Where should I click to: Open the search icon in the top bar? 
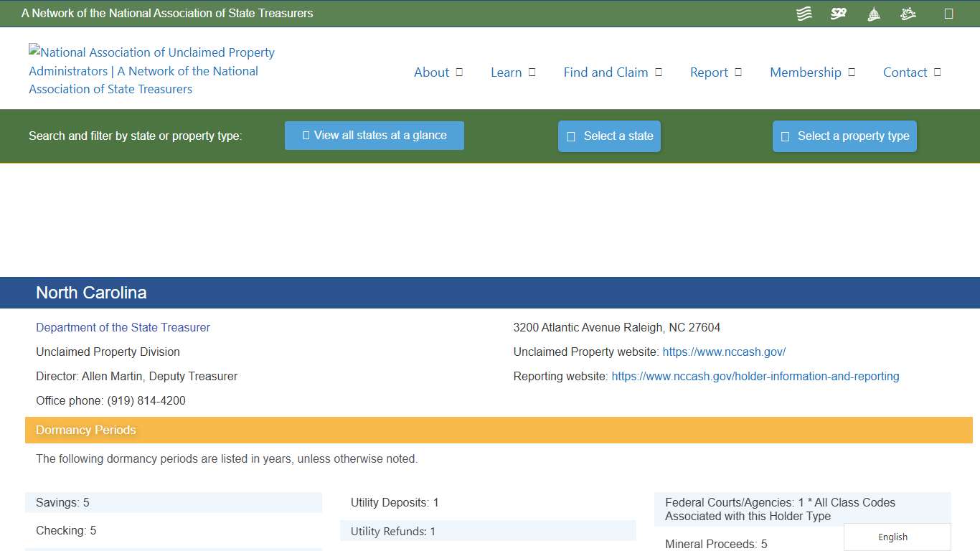point(948,13)
